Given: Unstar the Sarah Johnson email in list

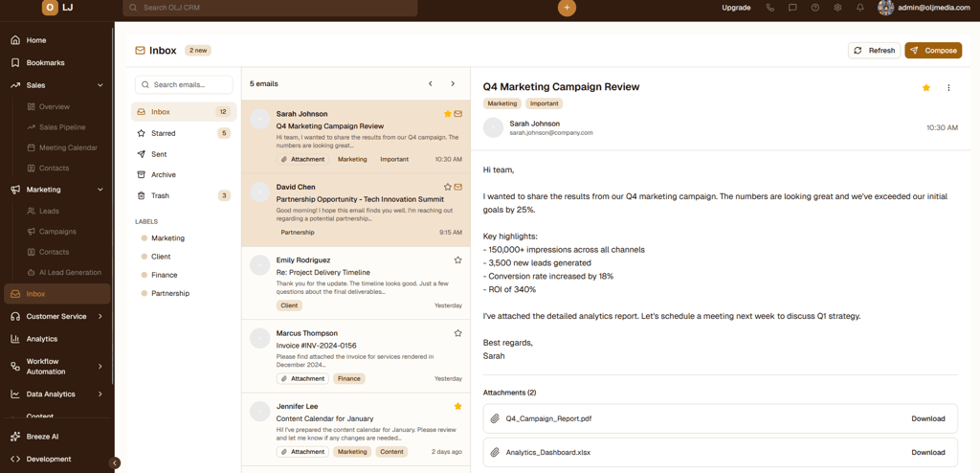Looking at the screenshot, I should (x=448, y=114).
